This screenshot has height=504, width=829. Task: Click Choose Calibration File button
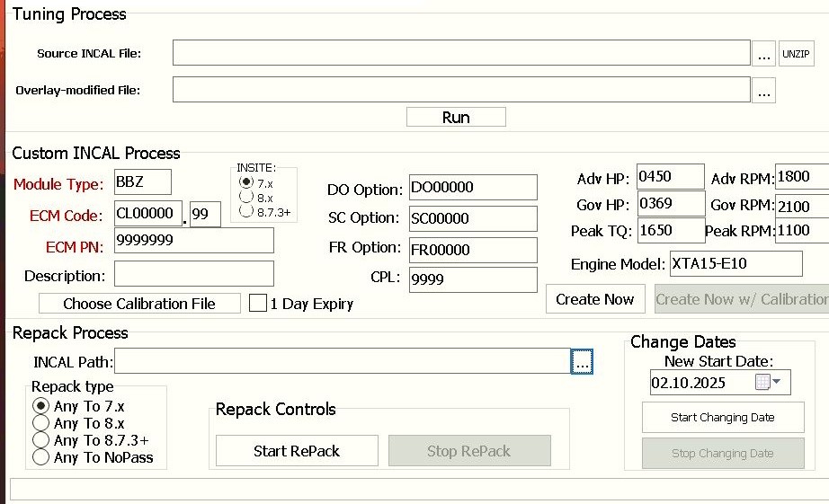coord(139,304)
